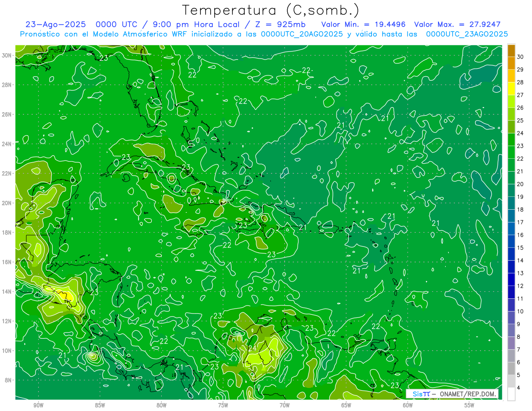Screen dimensions: 532x411
Task: Select the purple swatch between 8 and 9
Action: point(512,331)
